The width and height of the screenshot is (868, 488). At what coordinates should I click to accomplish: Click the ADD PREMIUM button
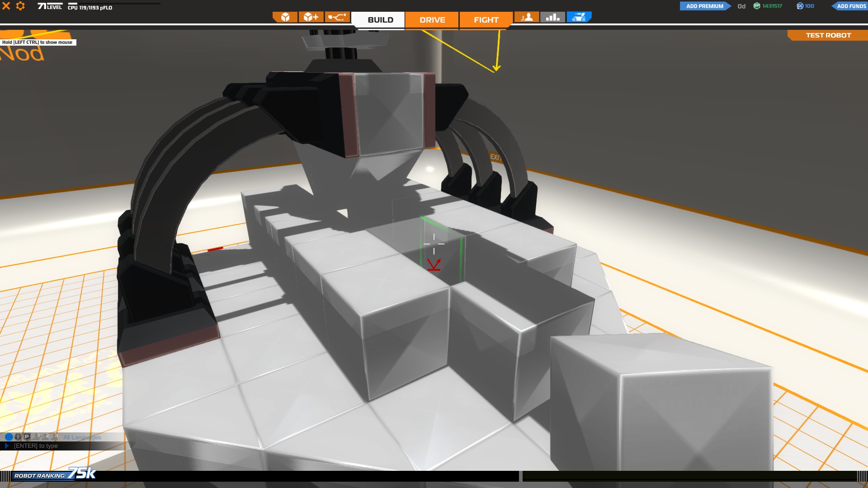pos(704,6)
